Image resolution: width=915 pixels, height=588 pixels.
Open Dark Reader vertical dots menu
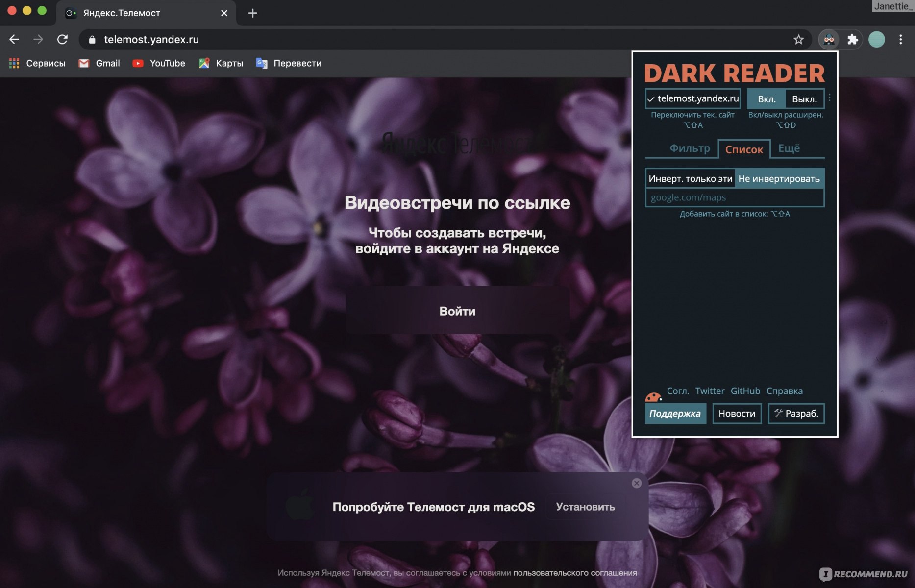830,98
